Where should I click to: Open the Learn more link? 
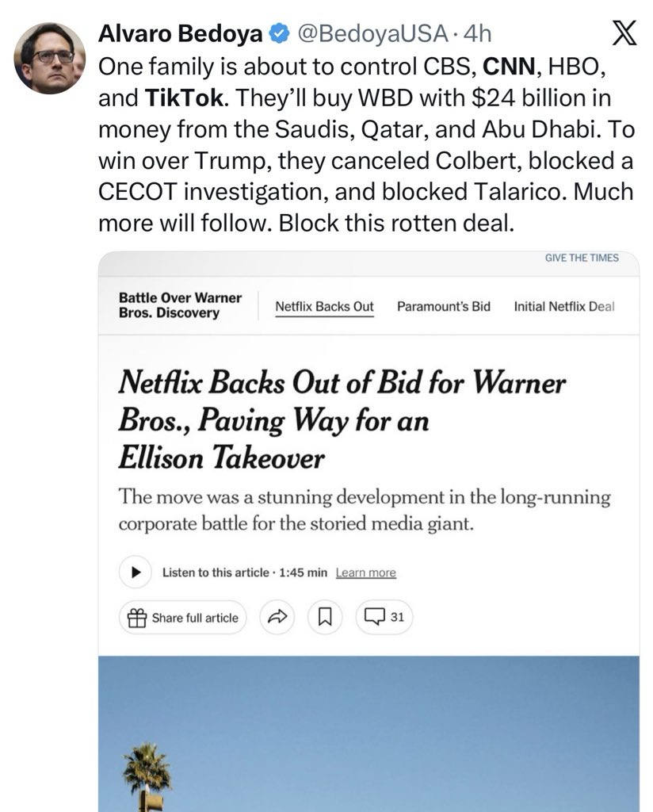click(365, 573)
